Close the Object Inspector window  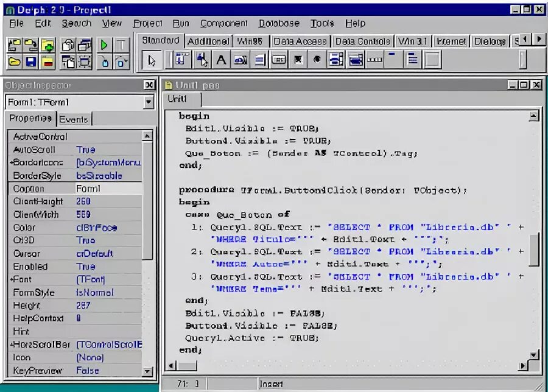point(149,85)
